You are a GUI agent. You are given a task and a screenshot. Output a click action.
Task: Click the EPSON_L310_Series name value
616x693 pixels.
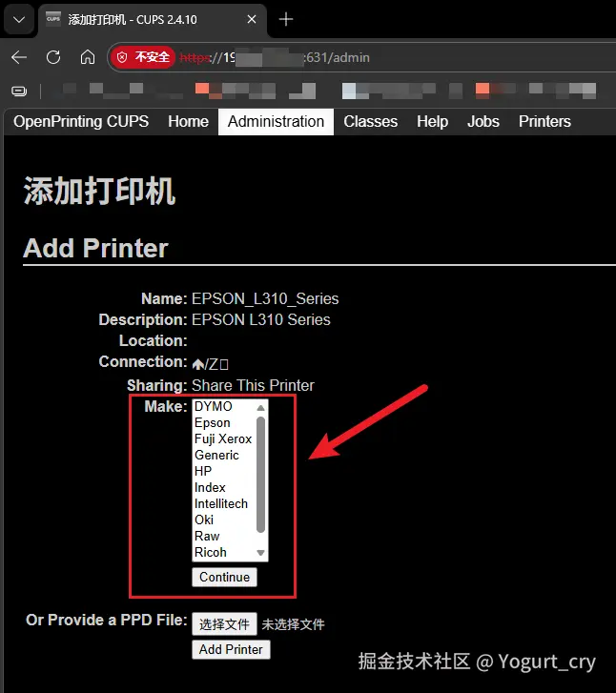coord(265,298)
